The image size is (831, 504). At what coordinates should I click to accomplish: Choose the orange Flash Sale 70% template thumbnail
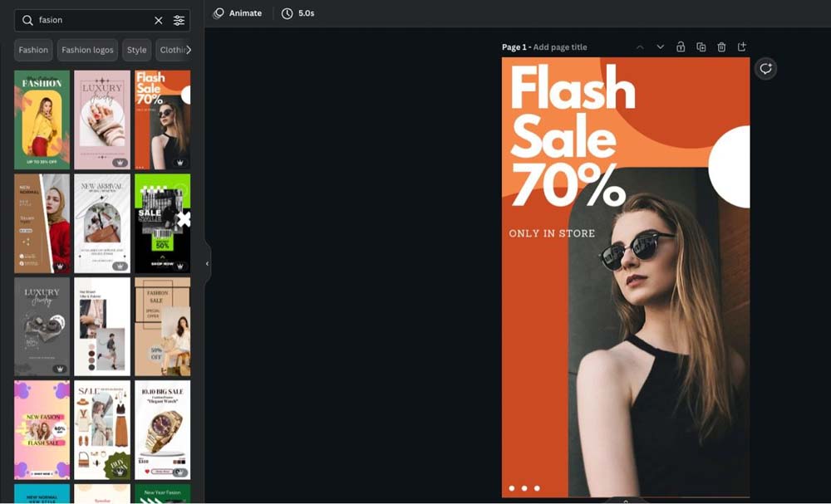[x=162, y=120]
